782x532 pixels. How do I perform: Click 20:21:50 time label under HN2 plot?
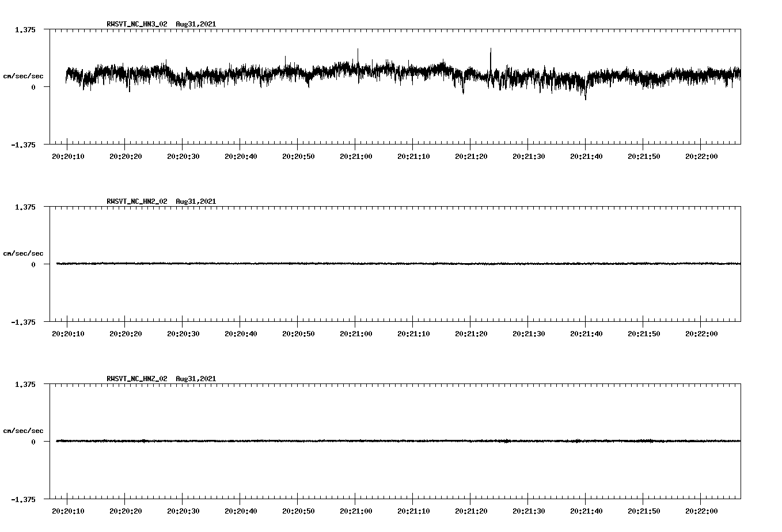644,333
